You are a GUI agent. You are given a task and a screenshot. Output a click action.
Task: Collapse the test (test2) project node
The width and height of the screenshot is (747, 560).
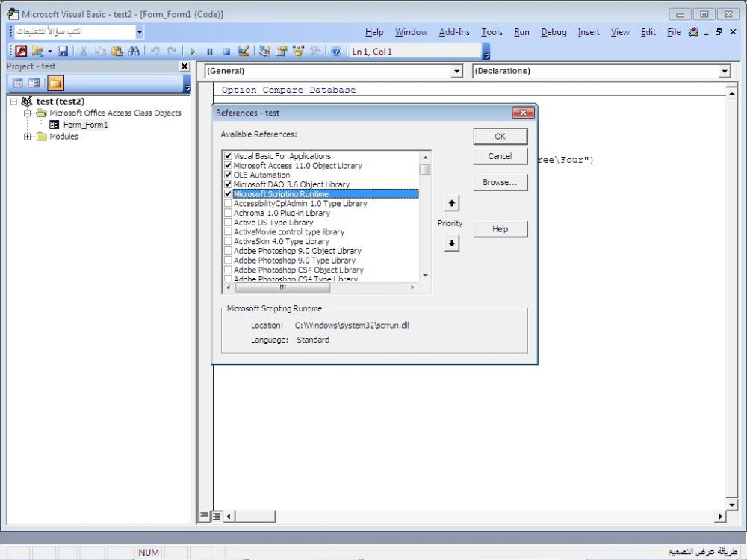pyautogui.click(x=13, y=102)
